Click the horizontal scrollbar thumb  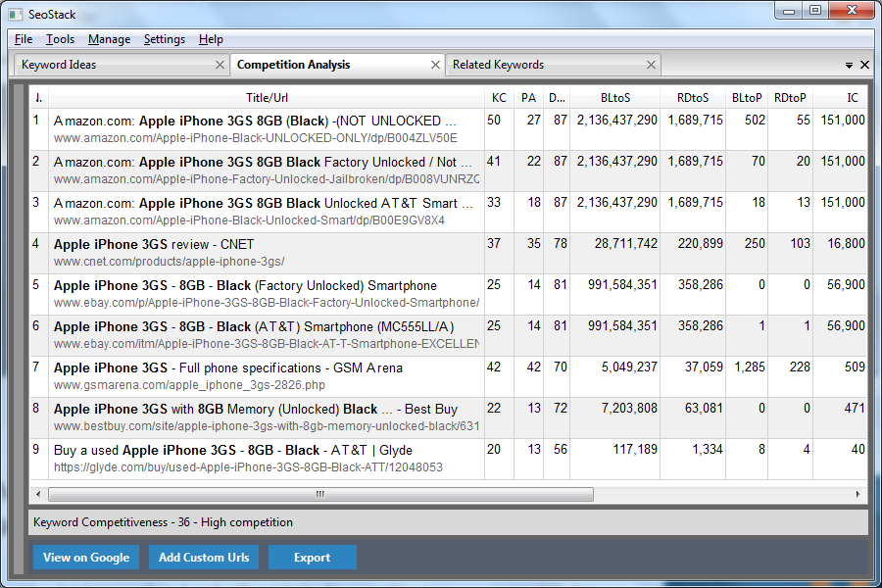point(320,495)
